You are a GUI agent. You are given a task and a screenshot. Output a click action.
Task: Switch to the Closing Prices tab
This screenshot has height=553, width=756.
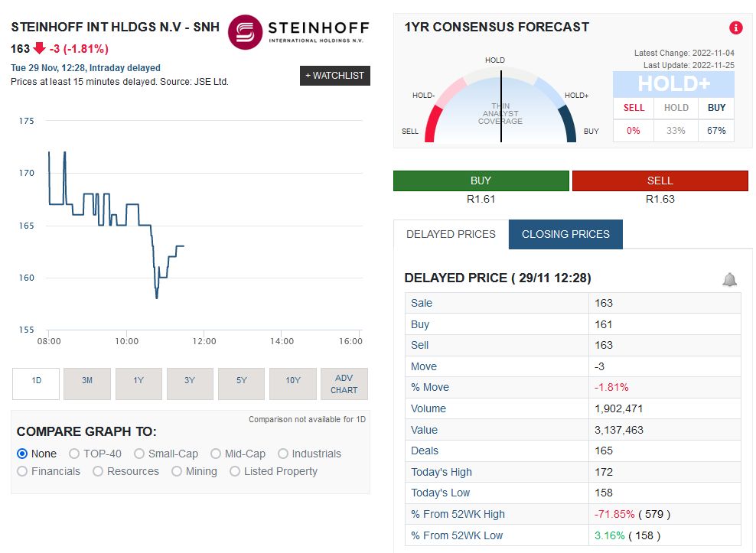565,234
